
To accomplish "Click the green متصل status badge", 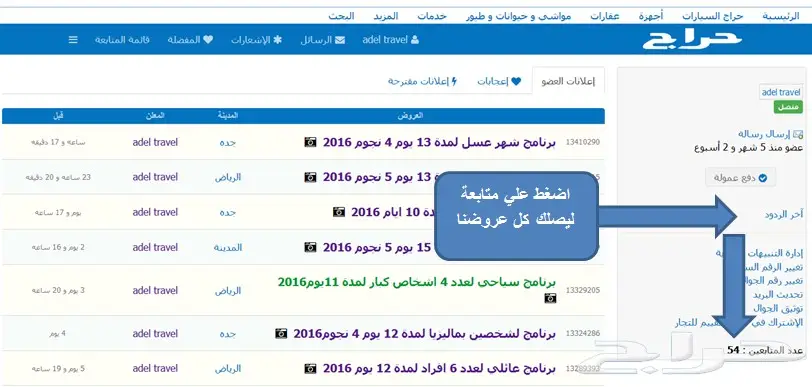I will [788, 107].
